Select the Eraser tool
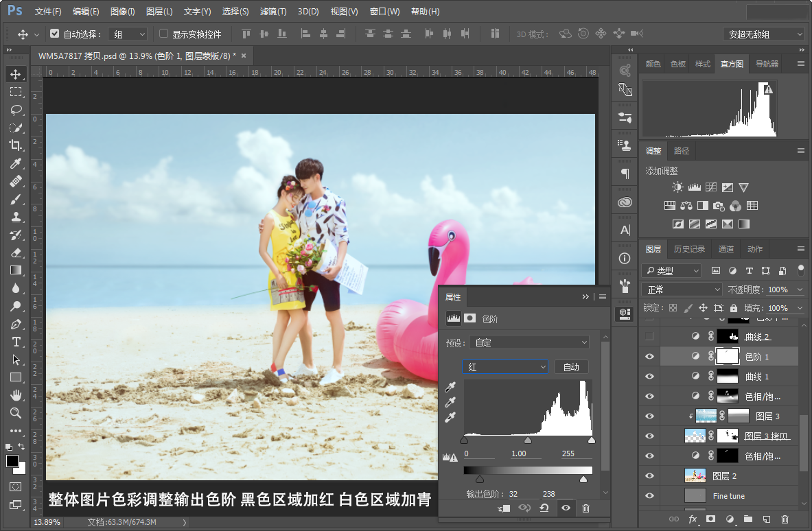The height and width of the screenshot is (531, 812). (16, 252)
